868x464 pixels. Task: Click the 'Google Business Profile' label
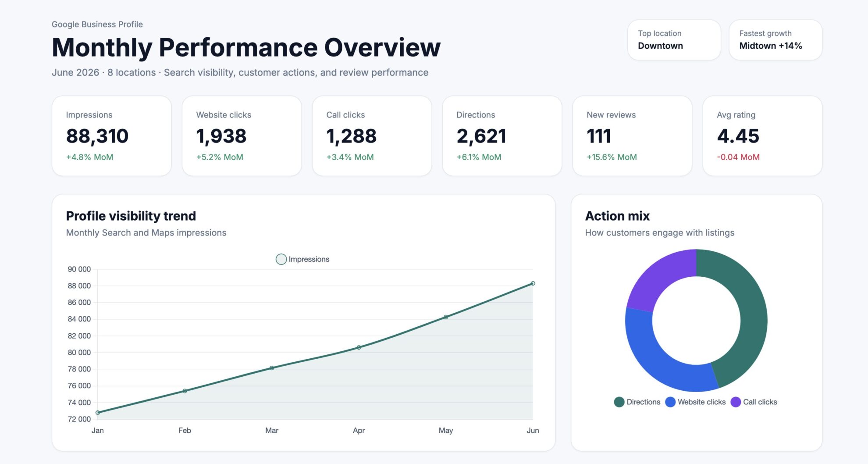point(97,25)
